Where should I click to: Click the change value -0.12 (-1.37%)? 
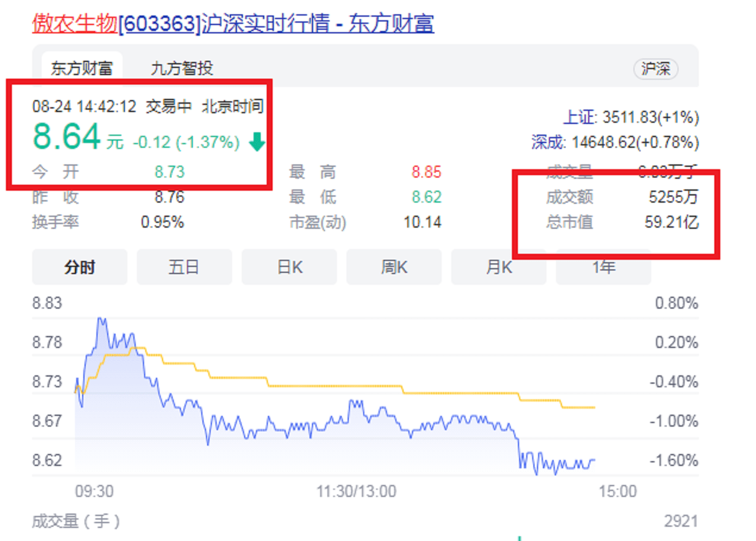tap(186, 142)
